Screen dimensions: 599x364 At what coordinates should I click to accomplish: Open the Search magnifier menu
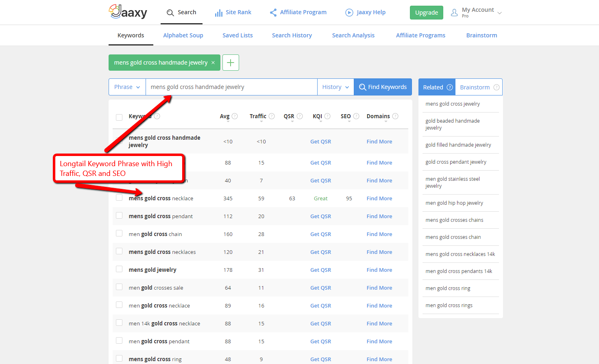pos(181,13)
